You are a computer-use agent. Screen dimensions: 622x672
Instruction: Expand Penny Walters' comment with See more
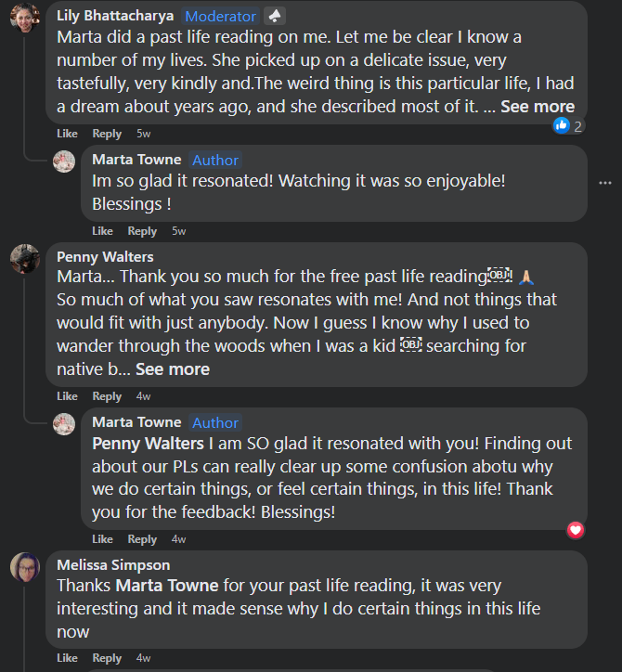(173, 369)
